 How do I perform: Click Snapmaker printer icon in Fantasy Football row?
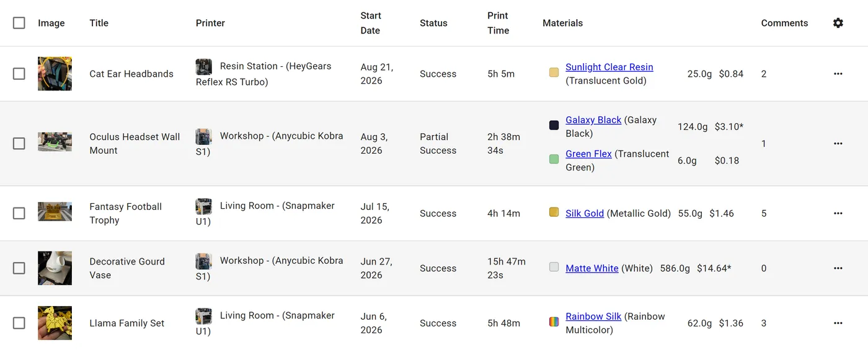tap(204, 206)
